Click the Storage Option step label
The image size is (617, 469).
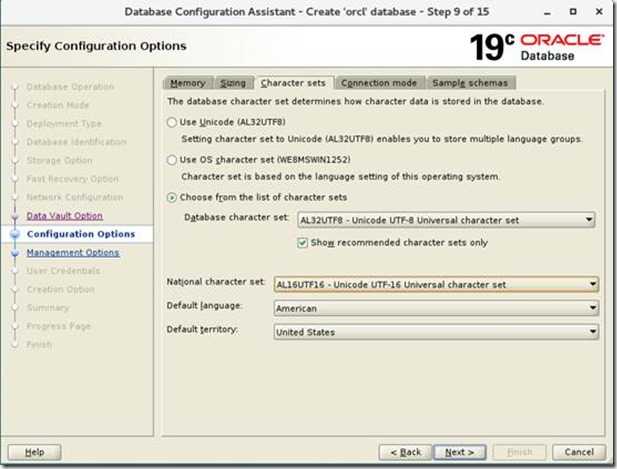pyautogui.click(x=60, y=160)
